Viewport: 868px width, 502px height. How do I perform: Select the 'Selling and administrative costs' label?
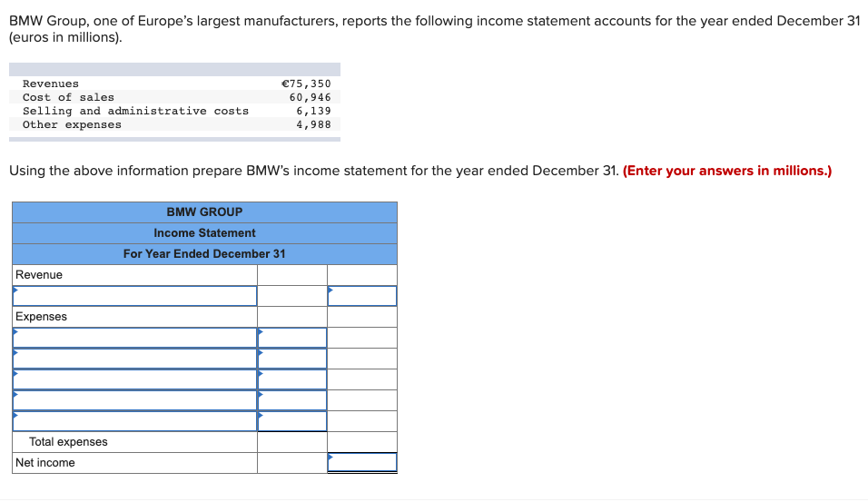tap(135, 111)
